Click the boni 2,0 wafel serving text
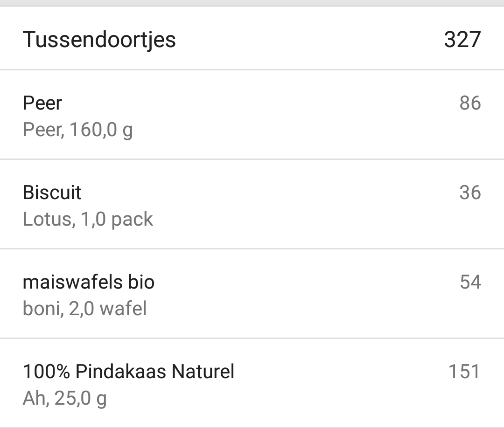Viewport: 504px width, 428px height. click(x=85, y=308)
